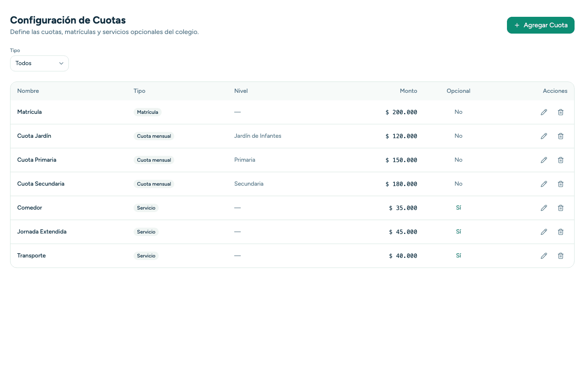588x378 pixels.
Task: Click the Tipo column header in table
Action: pos(139,91)
